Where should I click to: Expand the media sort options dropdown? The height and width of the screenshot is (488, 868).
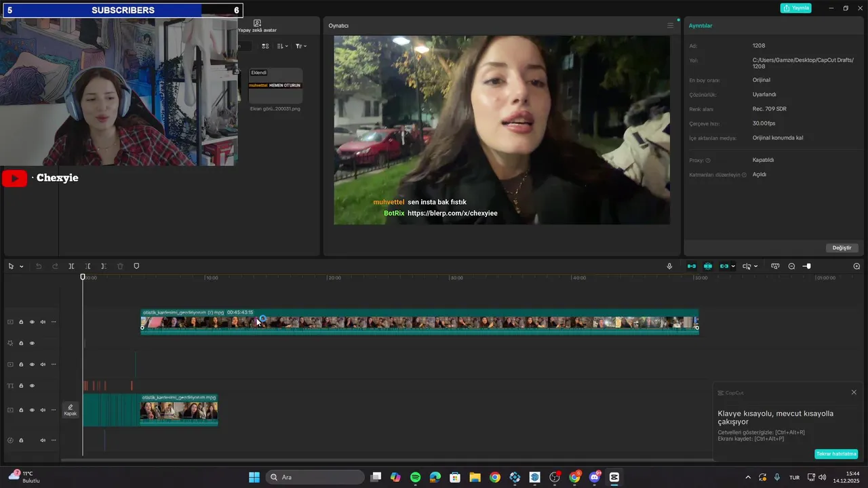283,46
